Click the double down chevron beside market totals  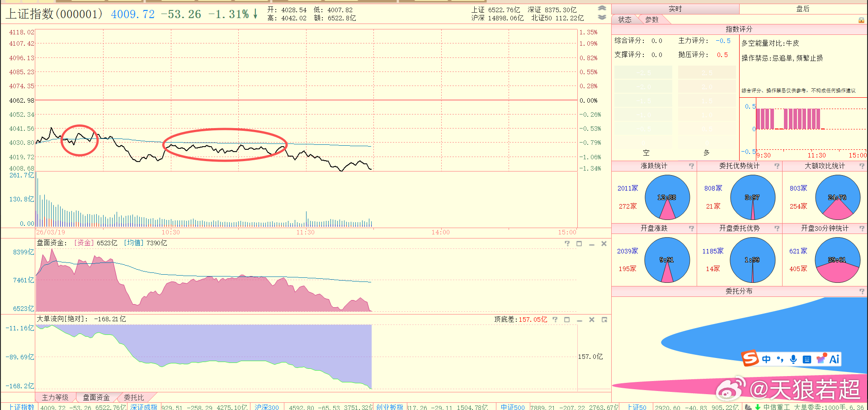click(602, 17)
